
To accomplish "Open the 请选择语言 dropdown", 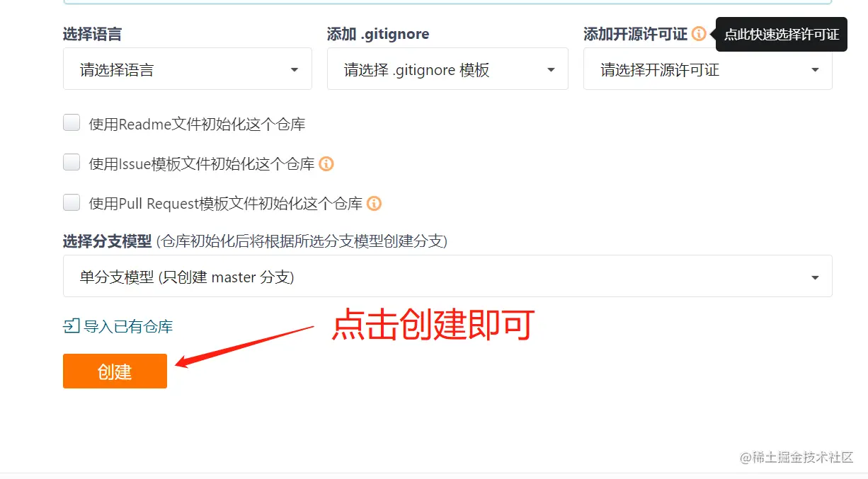I will [188, 69].
